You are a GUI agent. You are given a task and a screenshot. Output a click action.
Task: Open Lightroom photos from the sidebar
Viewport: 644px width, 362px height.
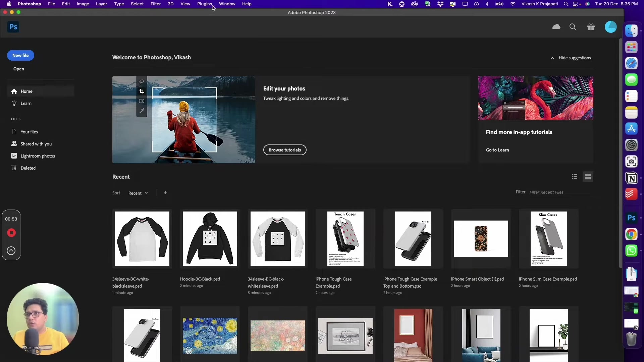pos(38,156)
